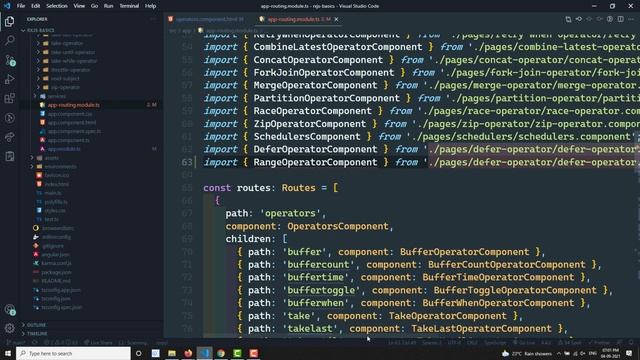This screenshot has width=640, height=360.
Task: Open Firefox from the taskbar
Action: 188,353
